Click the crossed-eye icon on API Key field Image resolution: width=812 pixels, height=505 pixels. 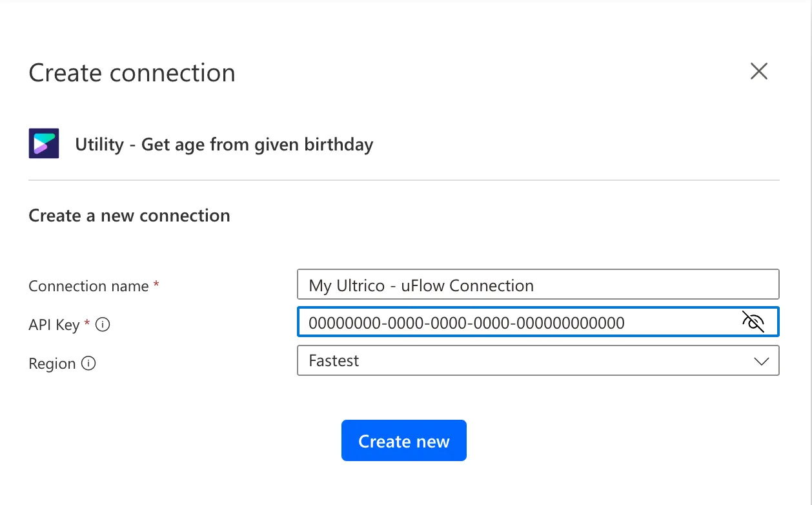(754, 322)
